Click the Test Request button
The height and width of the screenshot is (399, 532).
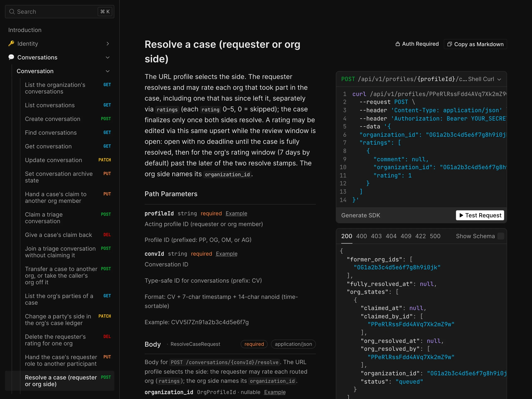point(480,215)
